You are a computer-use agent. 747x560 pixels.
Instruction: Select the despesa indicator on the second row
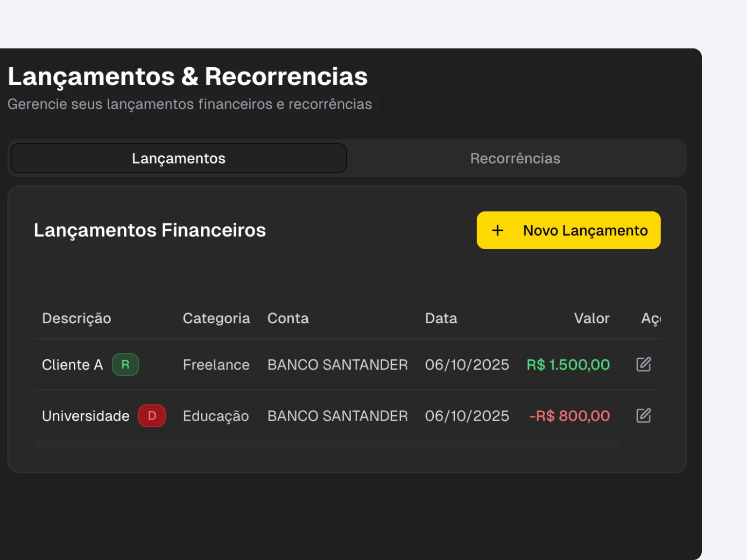(152, 415)
